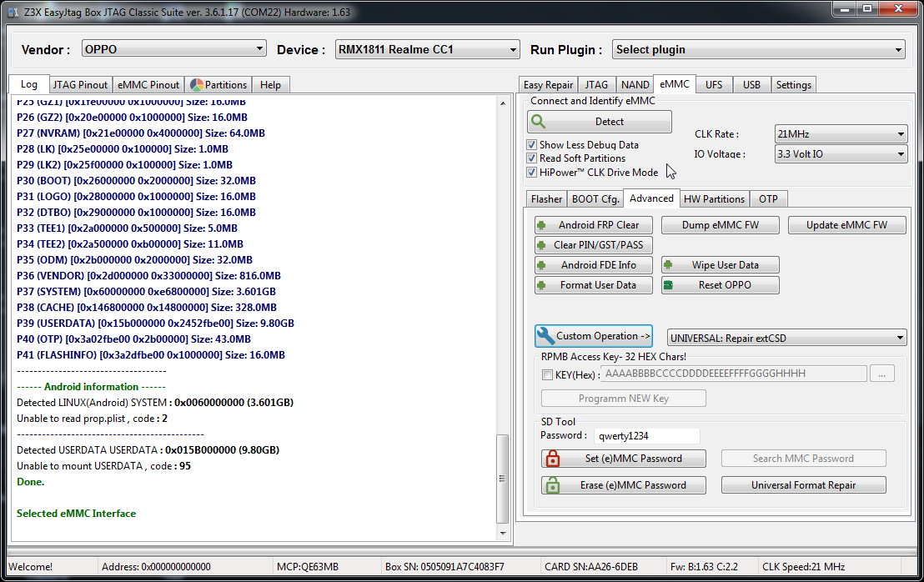Screen dimensions: 924x582
Task: Open the BOOT Cfg. sub-tab
Action: (x=595, y=199)
